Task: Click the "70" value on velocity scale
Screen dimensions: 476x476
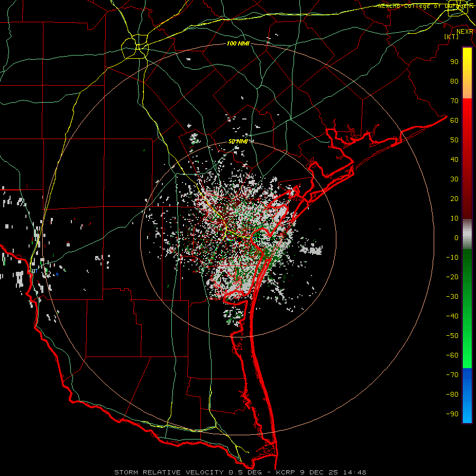Action: pyautogui.click(x=454, y=101)
